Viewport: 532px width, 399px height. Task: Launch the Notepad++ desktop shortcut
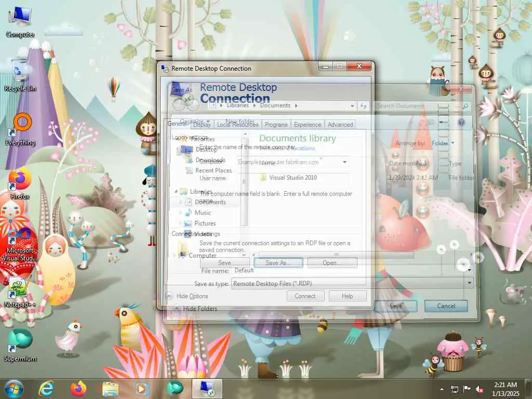click(x=20, y=292)
